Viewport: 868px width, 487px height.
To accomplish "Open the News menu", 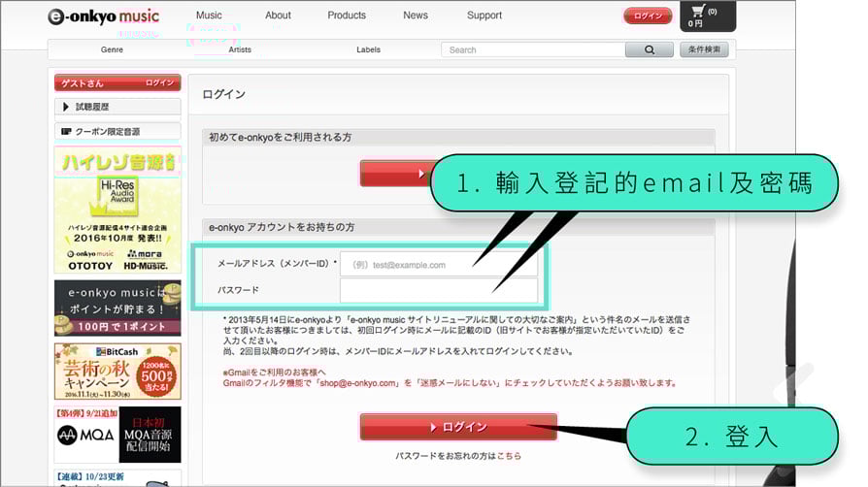I will click(x=416, y=16).
